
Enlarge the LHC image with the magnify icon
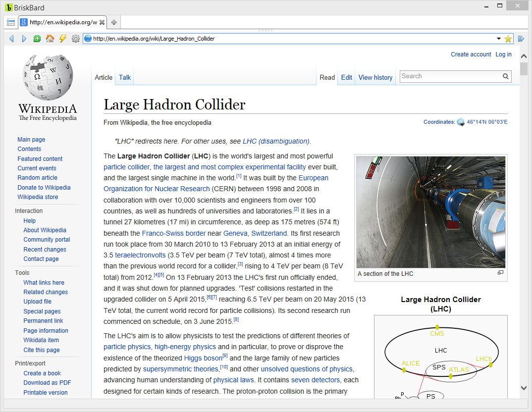(x=500, y=273)
